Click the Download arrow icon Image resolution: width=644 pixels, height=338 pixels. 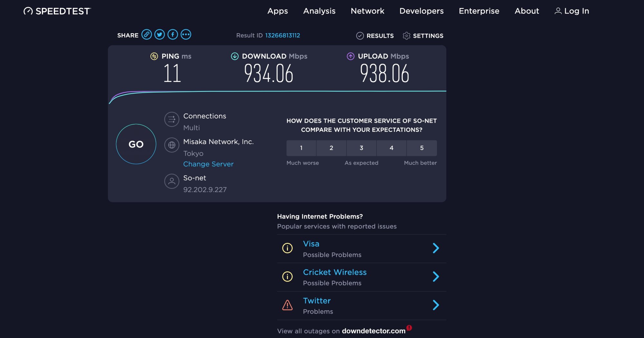point(235,56)
